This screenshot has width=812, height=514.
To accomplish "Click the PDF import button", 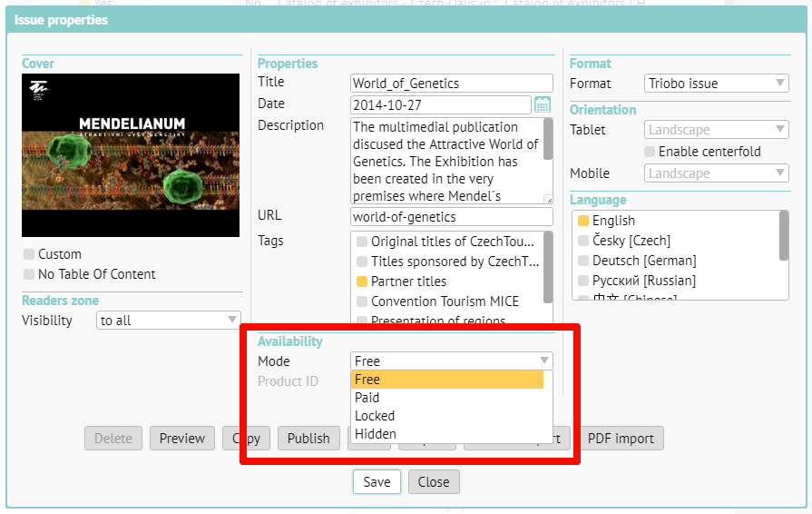I will (x=621, y=439).
